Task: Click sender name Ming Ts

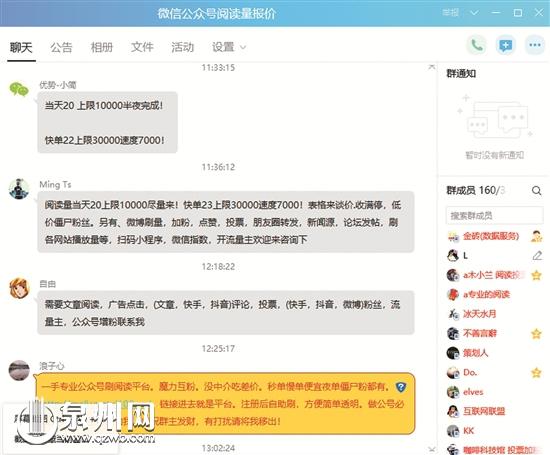Action: click(x=55, y=185)
